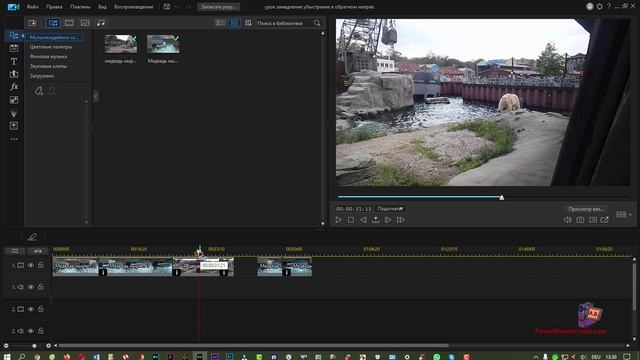
Task: Click the project aspect icon beside Playback menu
Action: pyautogui.click(x=167, y=7)
